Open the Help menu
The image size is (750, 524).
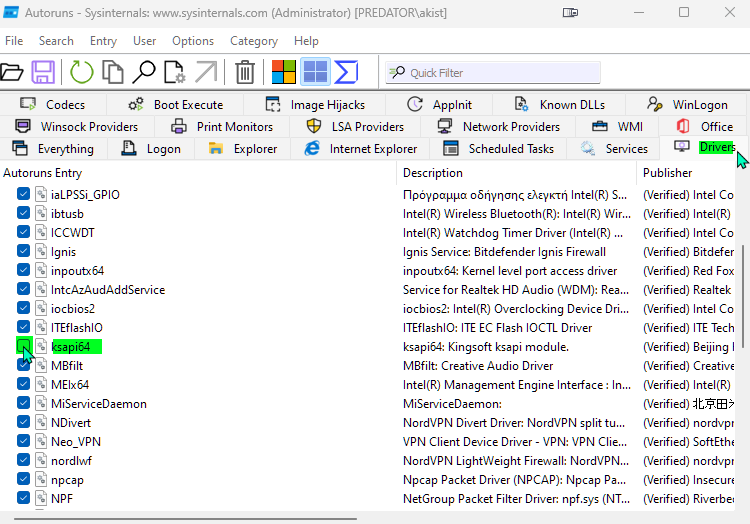[x=306, y=41]
